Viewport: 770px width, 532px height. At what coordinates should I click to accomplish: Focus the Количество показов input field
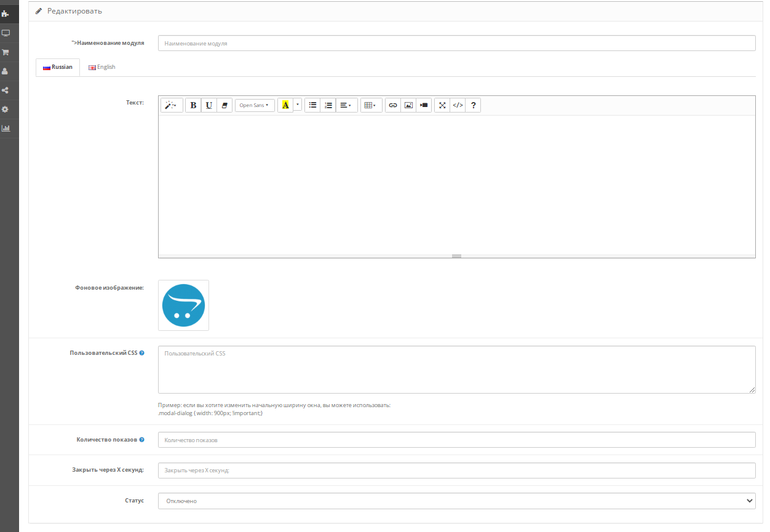pyautogui.click(x=456, y=440)
